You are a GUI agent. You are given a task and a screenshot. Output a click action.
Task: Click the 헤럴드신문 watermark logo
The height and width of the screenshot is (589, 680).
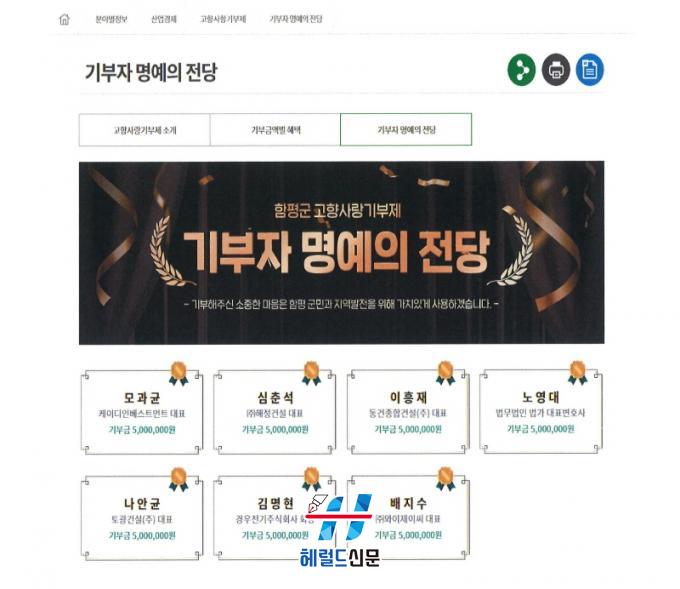click(340, 530)
